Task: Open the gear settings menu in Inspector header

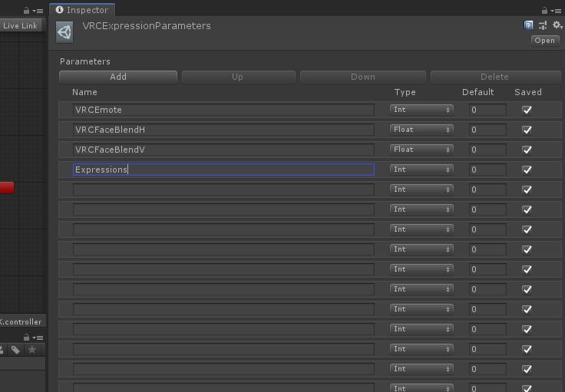Action: 557,25
